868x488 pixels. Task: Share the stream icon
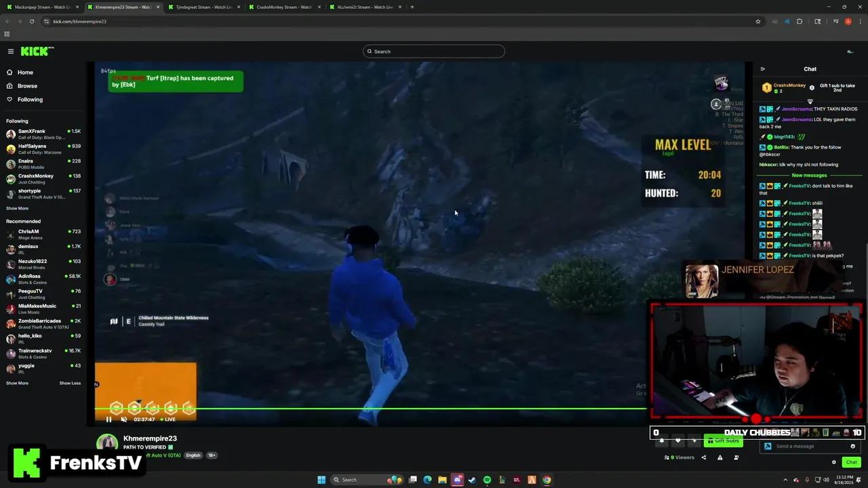[x=703, y=457]
